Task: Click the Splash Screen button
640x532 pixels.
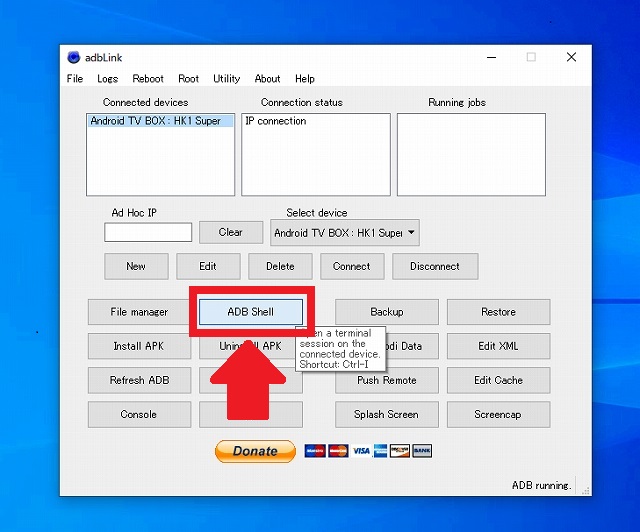Action: (x=387, y=414)
